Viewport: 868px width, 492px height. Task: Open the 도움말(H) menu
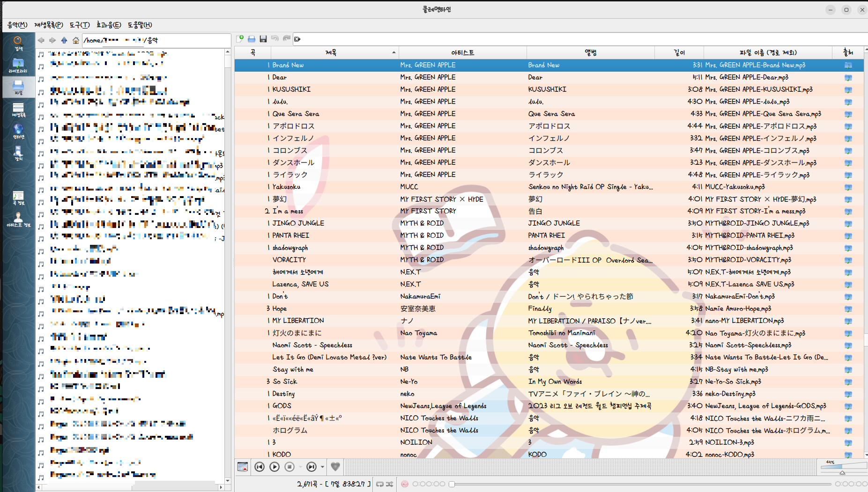click(140, 25)
